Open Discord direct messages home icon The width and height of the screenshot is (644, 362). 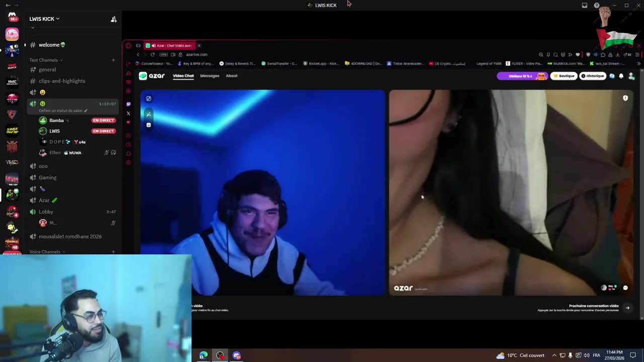(x=12, y=16)
